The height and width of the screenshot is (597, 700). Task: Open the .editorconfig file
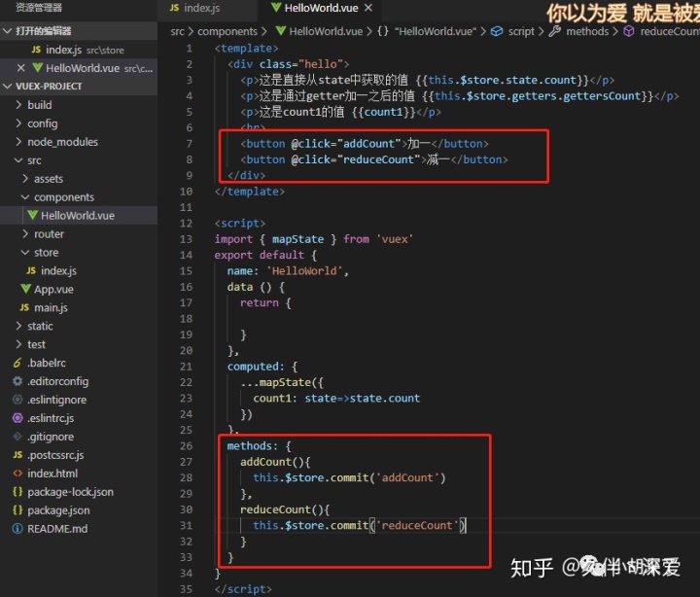coord(79,381)
